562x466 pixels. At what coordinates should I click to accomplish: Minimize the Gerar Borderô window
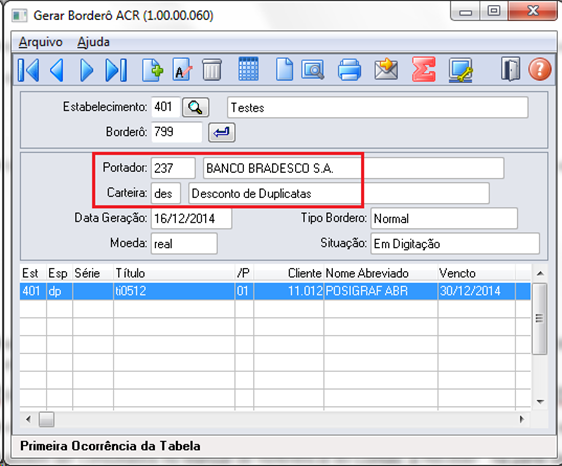coord(465,12)
